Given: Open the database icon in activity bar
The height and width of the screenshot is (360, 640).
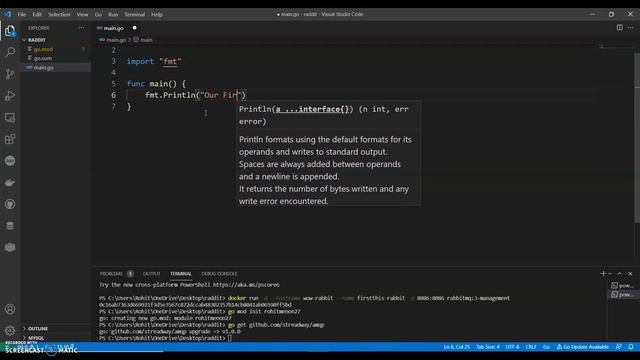Looking at the screenshot, I should 10,226.
